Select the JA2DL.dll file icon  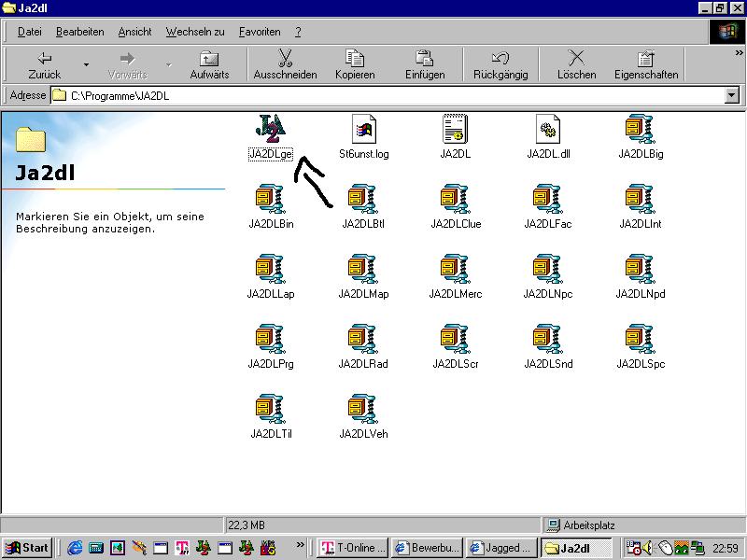click(548, 129)
